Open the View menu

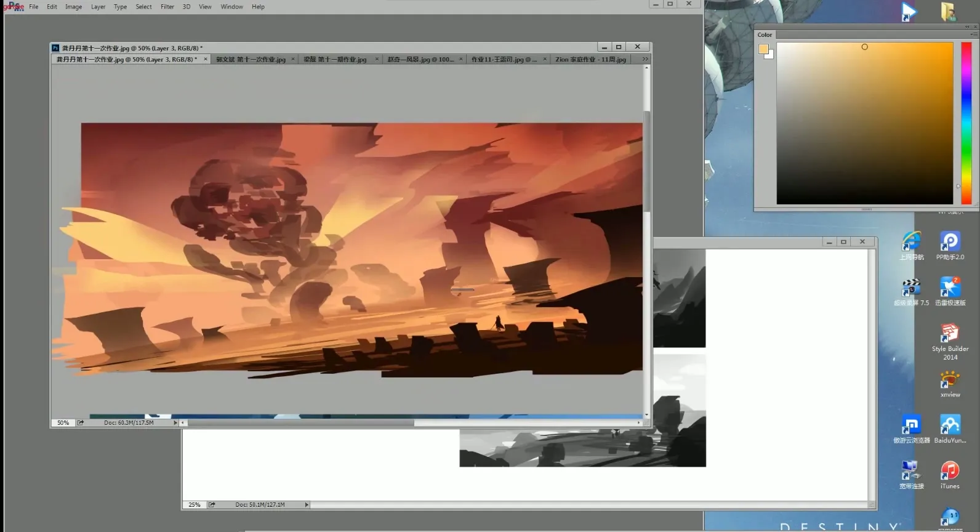click(205, 7)
